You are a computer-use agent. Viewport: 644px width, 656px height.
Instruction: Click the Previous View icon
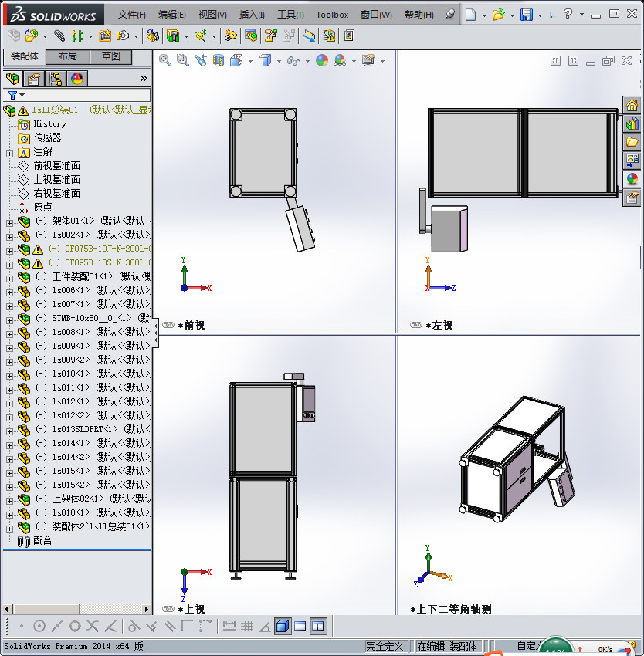click(201, 61)
